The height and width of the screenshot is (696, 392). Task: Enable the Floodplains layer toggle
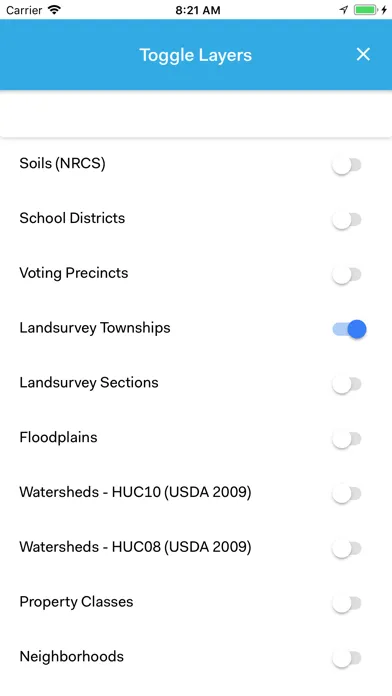tap(347, 439)
